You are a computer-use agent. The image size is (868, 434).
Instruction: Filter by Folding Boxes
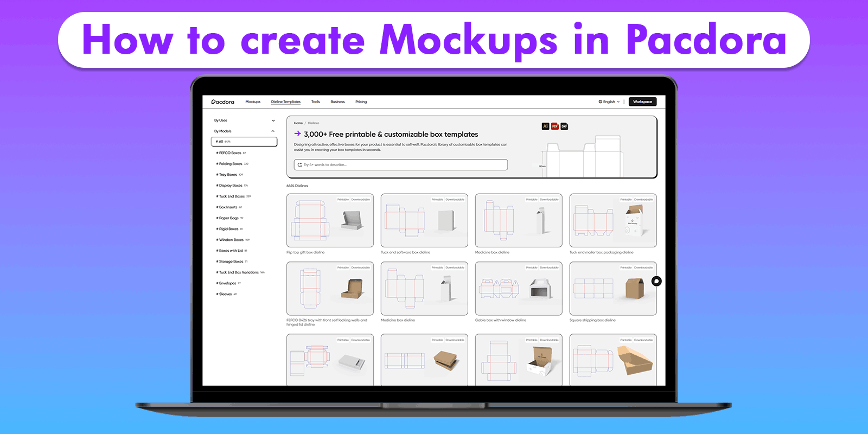(x=232, y=164)
